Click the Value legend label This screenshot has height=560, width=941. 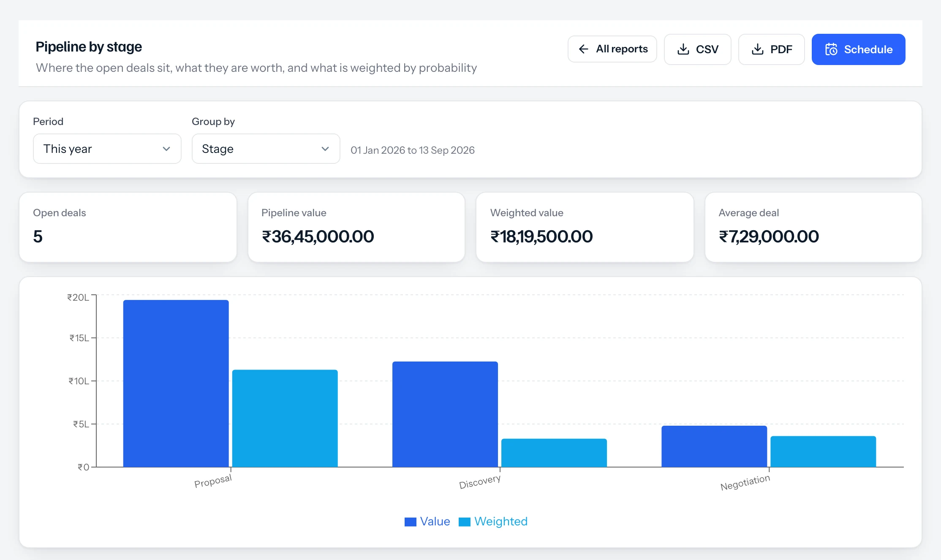click(435, 522)
